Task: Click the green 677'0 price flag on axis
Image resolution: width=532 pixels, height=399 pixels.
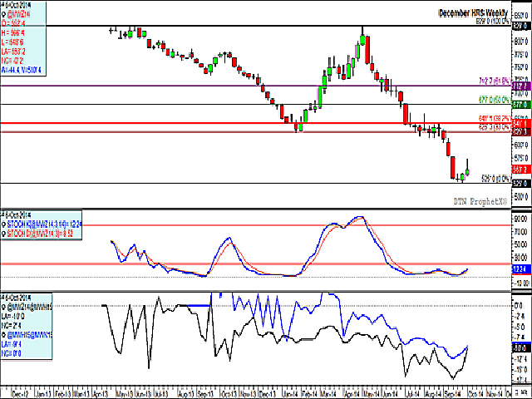Action: click(x=521, y=105)
